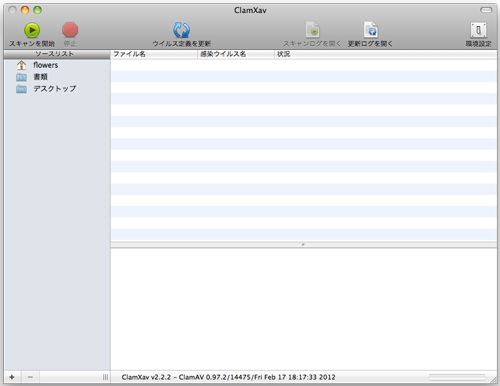Click the progress bar in status bar
This screenshot has height=386, width=500.
point(457,377)
